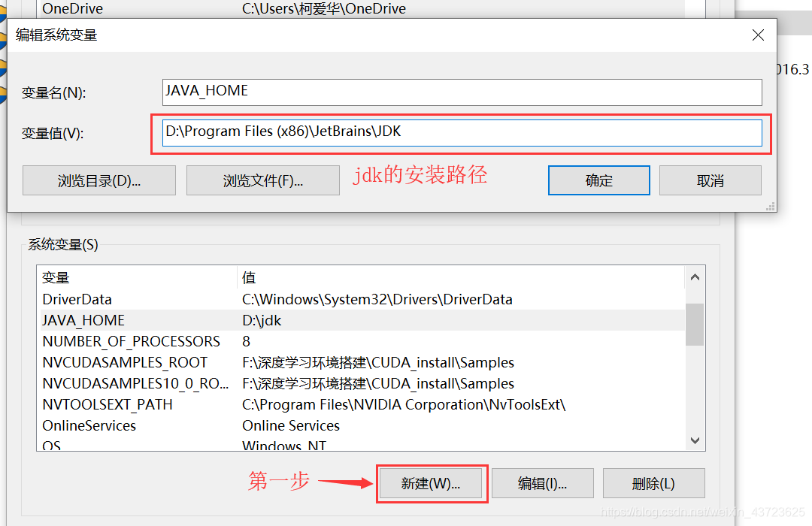812x526 pixels.
Task: Click the Cancel (取消) button
Action: tap(710, 180)
